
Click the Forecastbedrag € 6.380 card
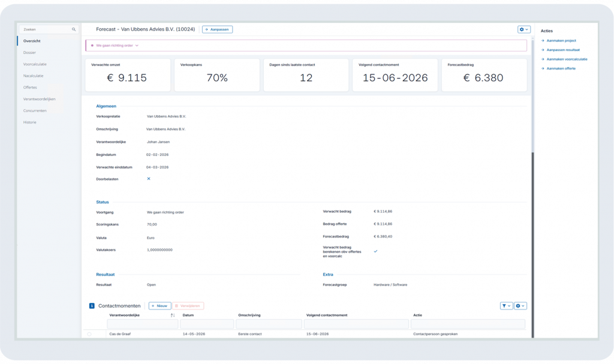coord(484,75)
